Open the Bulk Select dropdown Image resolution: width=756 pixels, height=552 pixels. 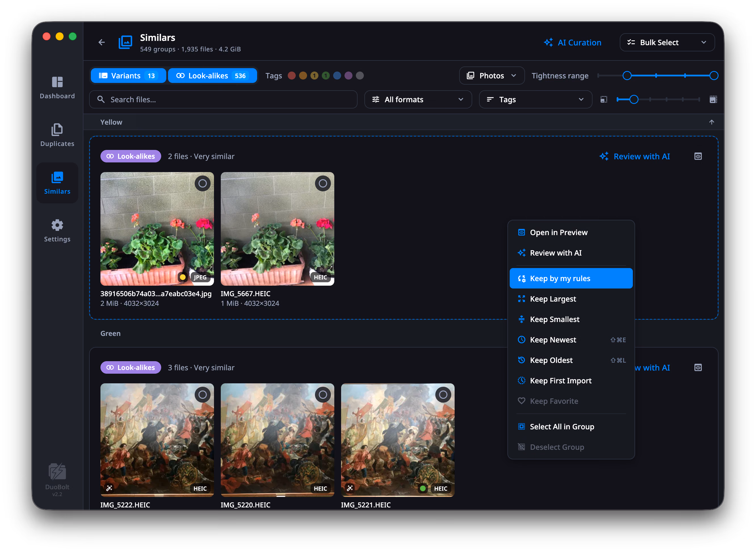pyautogui.click(x=667, y=42)
